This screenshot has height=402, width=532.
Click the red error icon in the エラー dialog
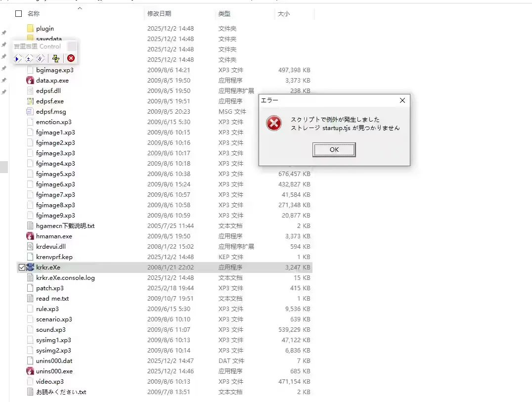coord(274,123)
